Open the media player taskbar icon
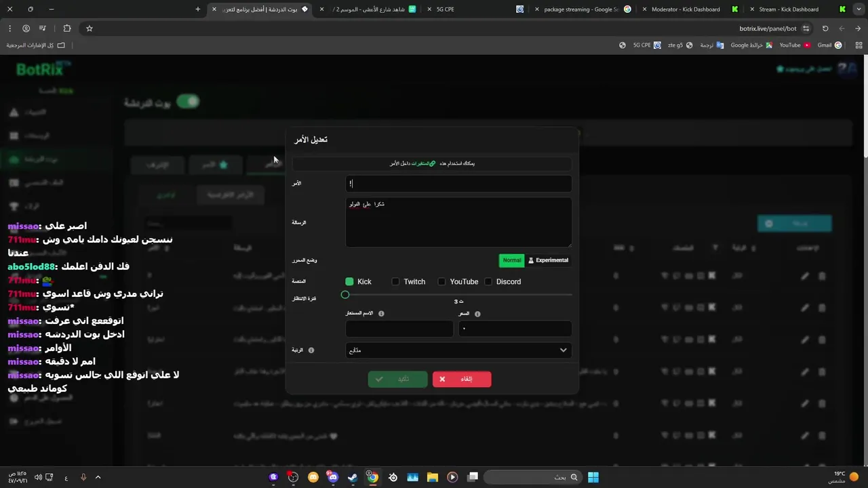This screenshot has width=868, height=488. [x=452, y=477]
